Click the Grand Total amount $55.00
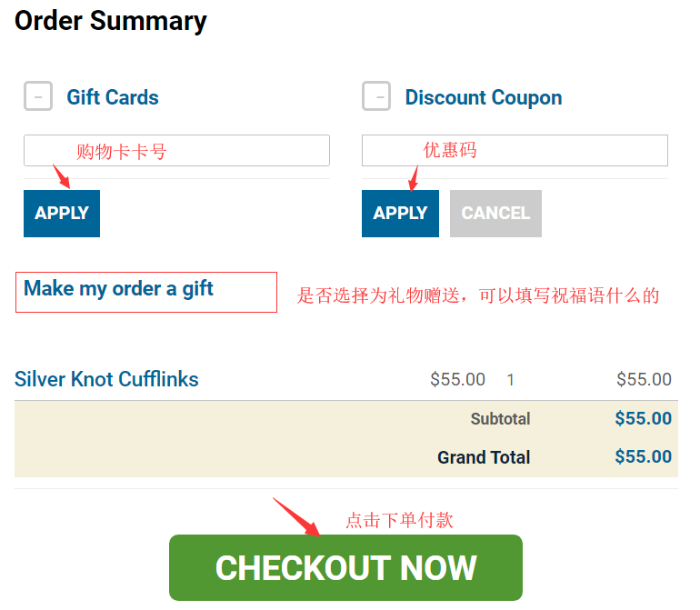 643,457
